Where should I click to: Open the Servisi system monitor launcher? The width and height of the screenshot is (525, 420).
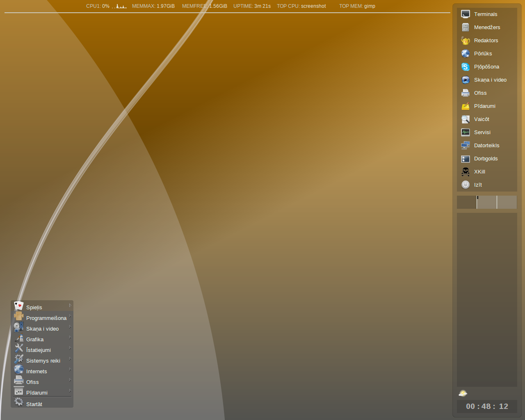pyautogui.click(x=487, y=132)
